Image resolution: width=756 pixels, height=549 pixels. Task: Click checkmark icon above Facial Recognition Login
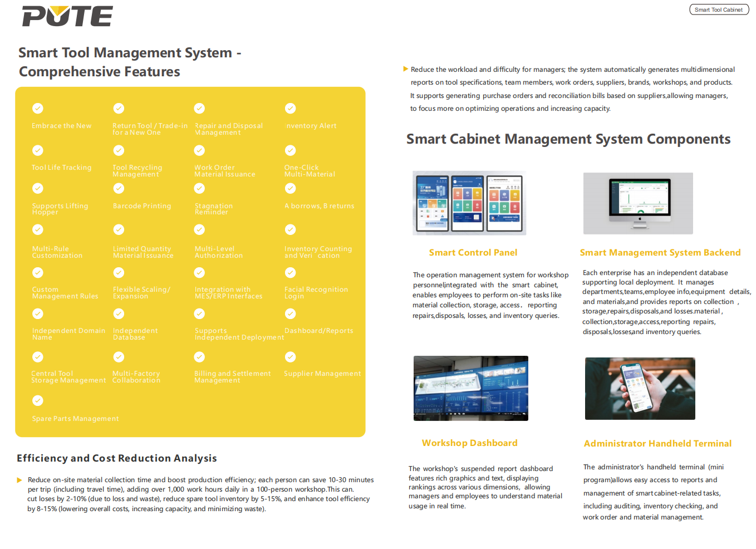click(290, 272)
